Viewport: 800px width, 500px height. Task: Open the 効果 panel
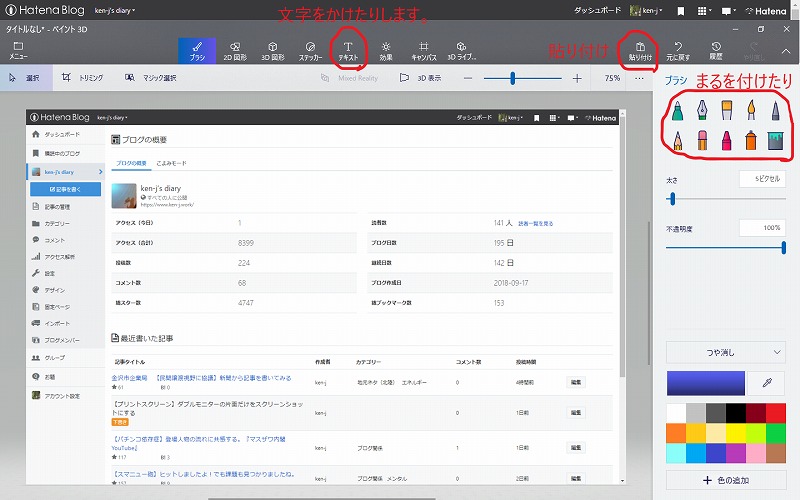tap(386, 51)
